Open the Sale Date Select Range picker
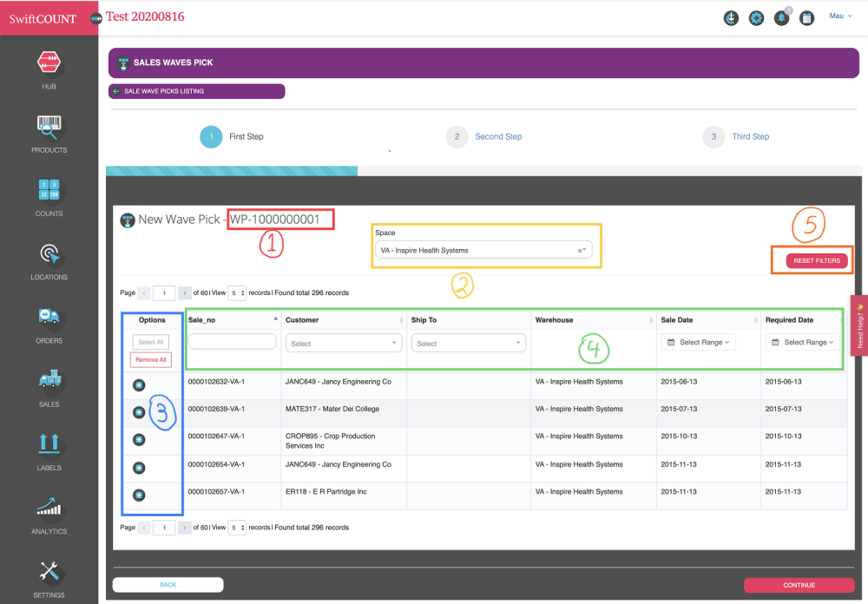 (x=698, y=342)
